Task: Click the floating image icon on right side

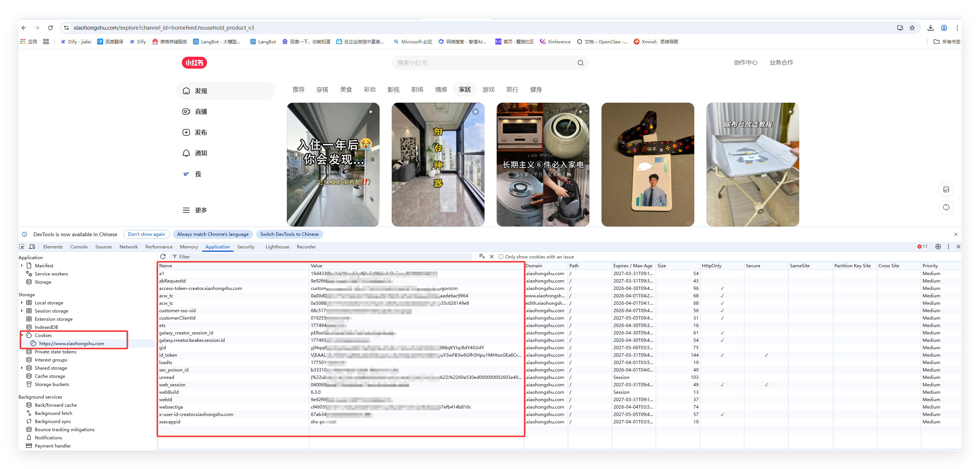Action: point(946,189)
